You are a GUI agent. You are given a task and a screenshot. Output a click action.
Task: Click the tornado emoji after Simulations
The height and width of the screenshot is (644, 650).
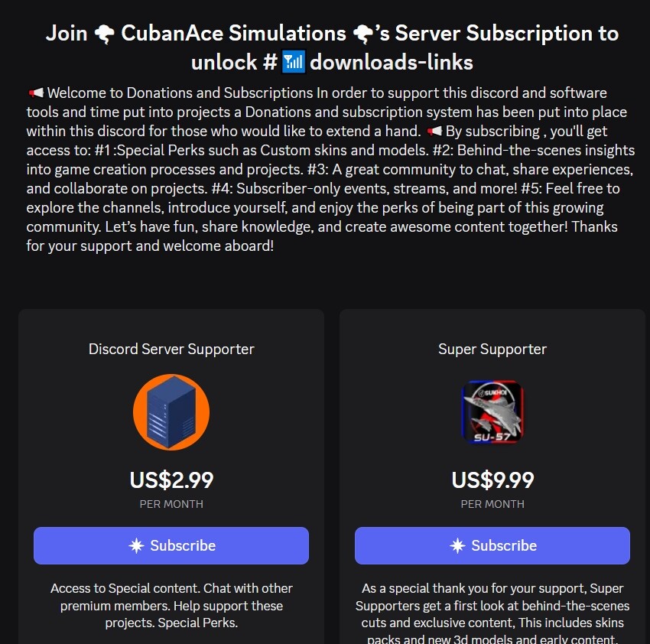click(363, 34)
